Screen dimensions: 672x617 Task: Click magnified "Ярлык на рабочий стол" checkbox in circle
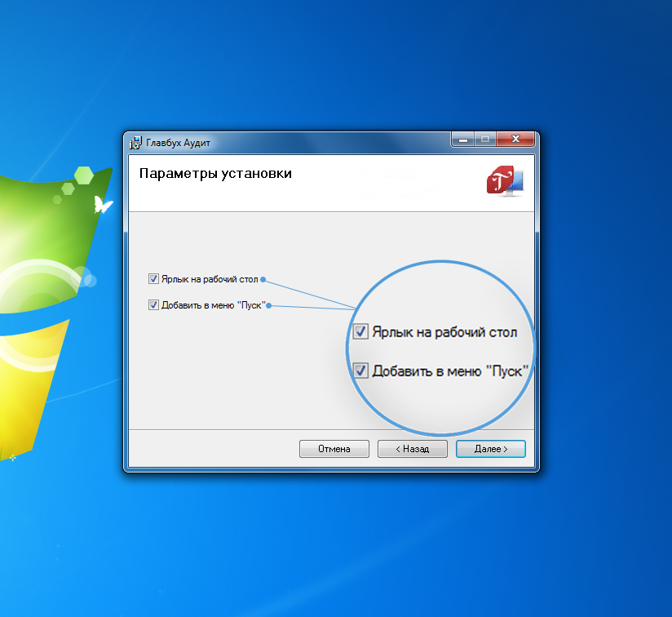360,332
